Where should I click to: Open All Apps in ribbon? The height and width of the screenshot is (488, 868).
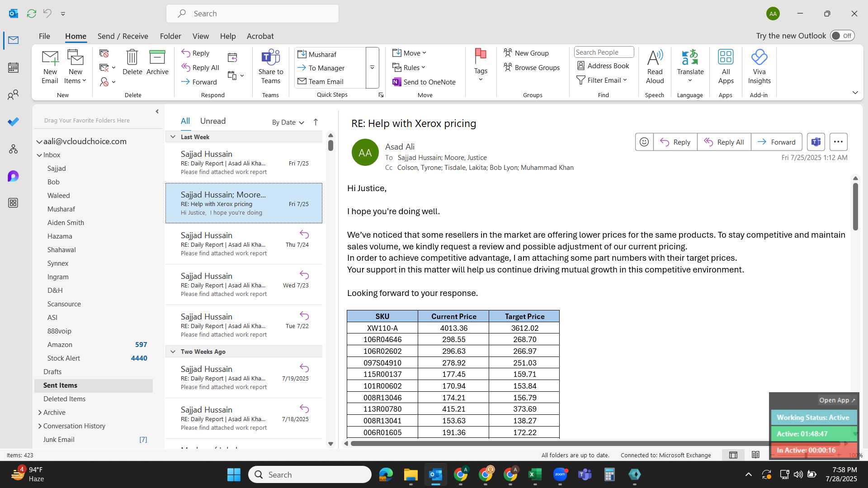(x=726, y=67)
